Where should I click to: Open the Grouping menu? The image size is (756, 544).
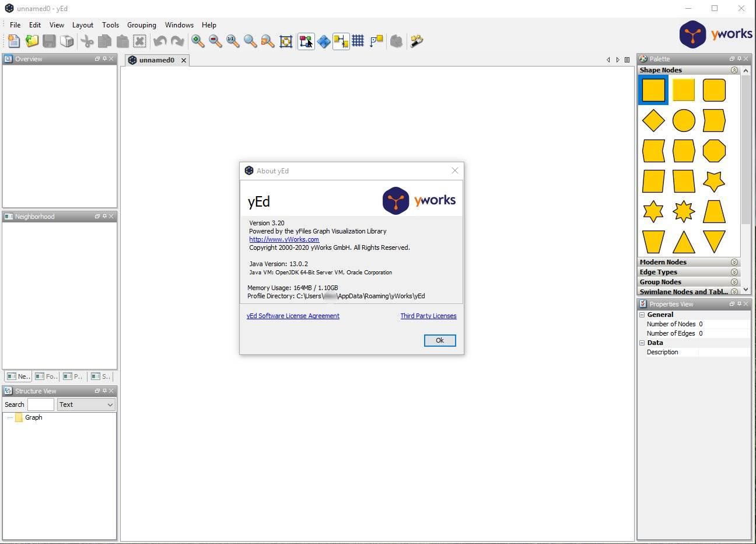[x=142, y=25]
